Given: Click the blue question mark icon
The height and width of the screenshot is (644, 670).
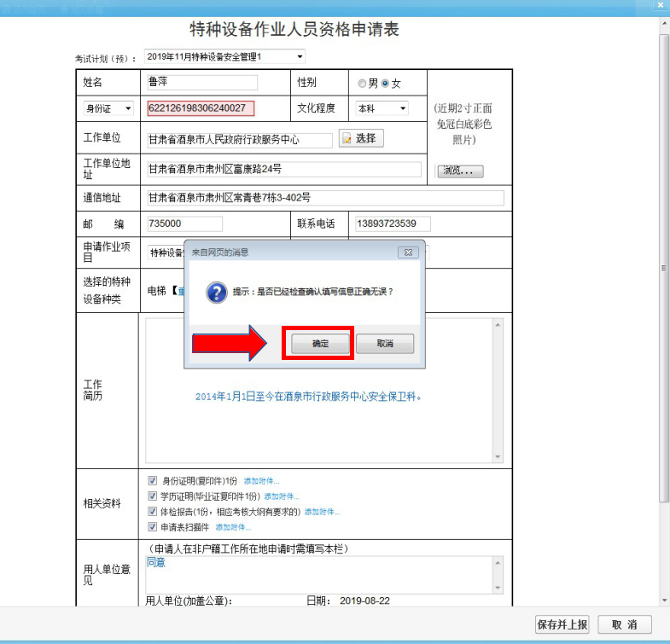Looking at the screenshot, I should (216, 293).
